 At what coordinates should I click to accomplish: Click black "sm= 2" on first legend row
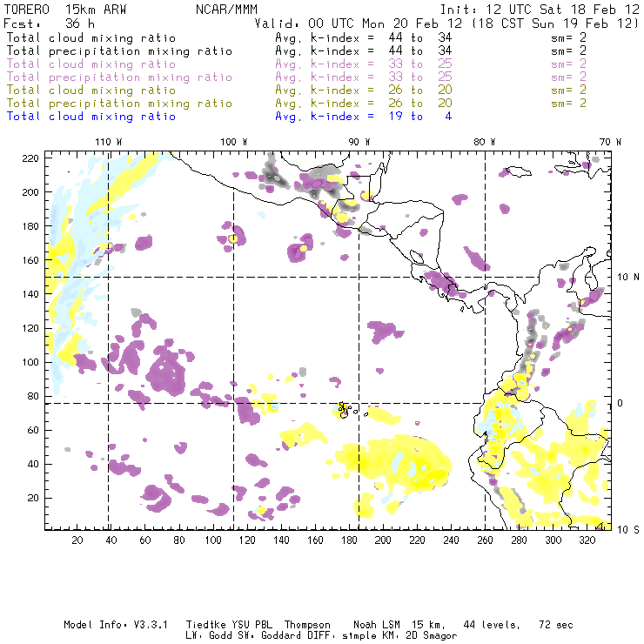pyautogui.click(x=569, y=37)
